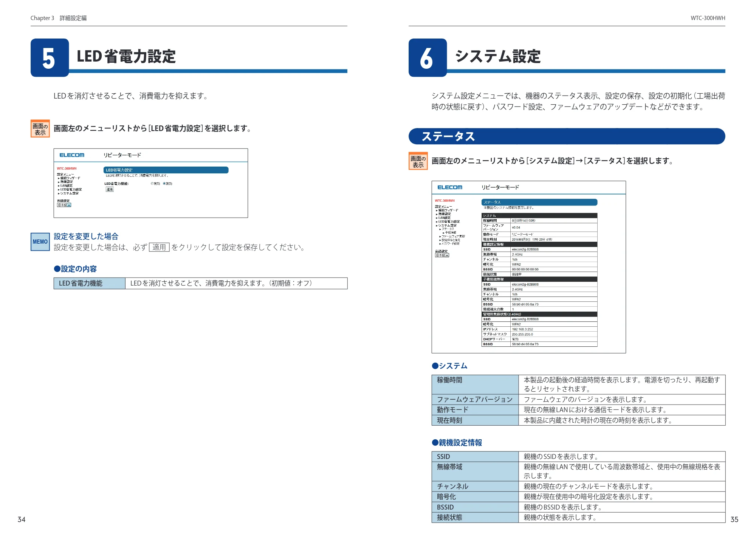Click 画面の表示 badge under LED省電力設定 section
Image resolution: width=756 pixels, height=536 pixels.
click(40, 129)
